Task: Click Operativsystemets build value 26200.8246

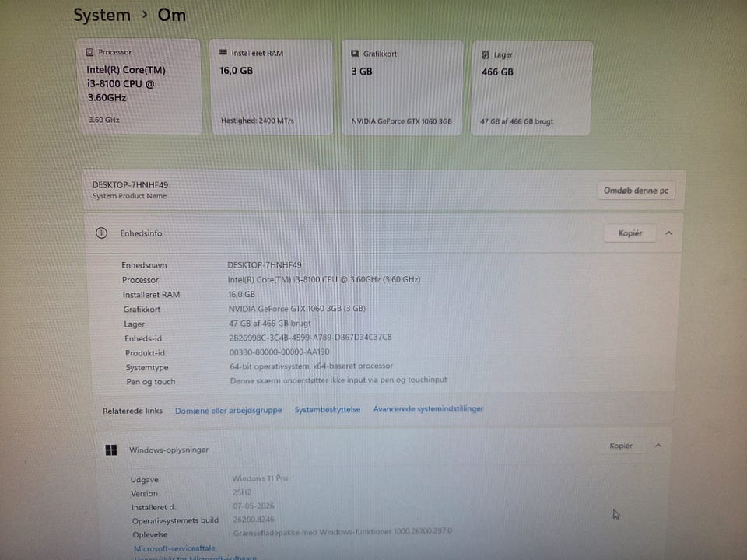Action: pyautogui.click(x=254, y=520)
